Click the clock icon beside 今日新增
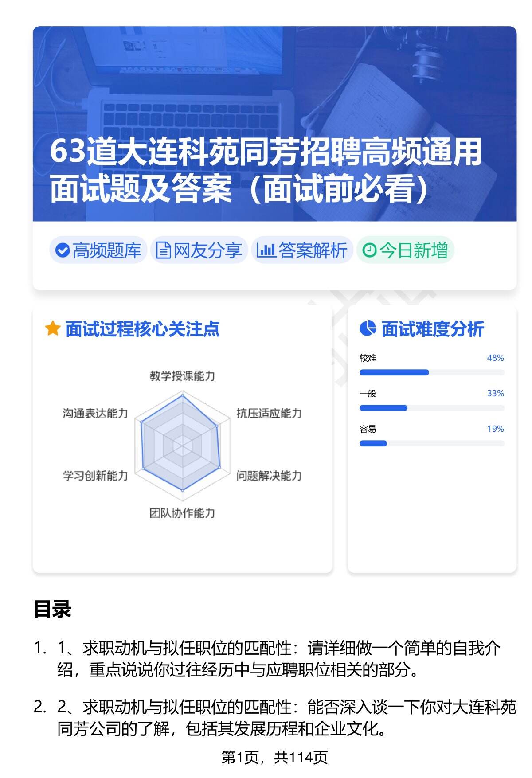The height and width of the screenshot is (778, 532). [x=369, y=250]
